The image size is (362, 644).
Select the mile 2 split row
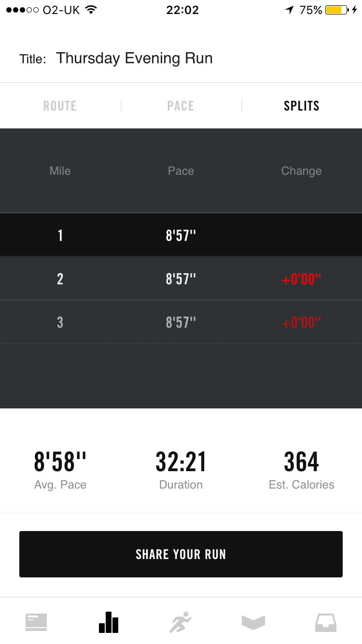coord(181,279)
